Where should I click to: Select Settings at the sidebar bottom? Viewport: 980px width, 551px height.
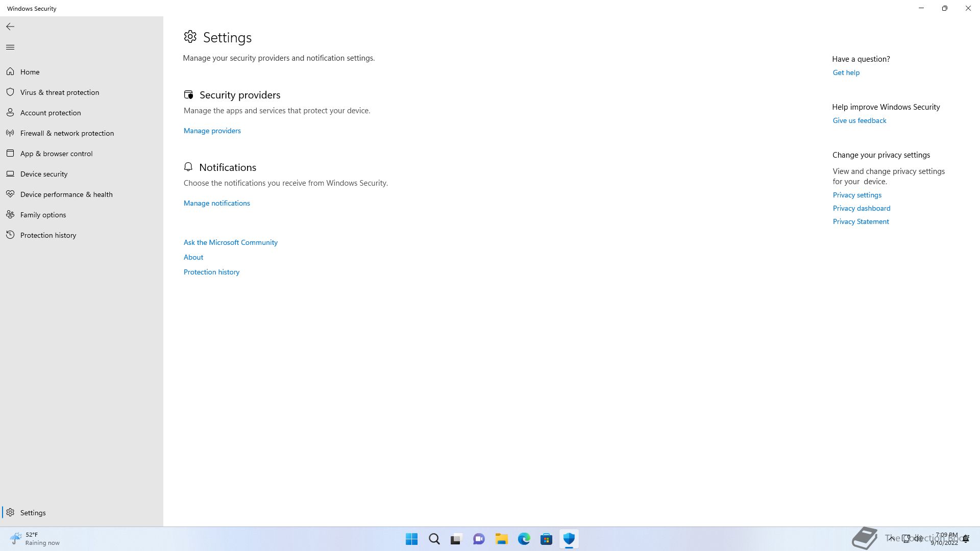click(x=33, y=512)
